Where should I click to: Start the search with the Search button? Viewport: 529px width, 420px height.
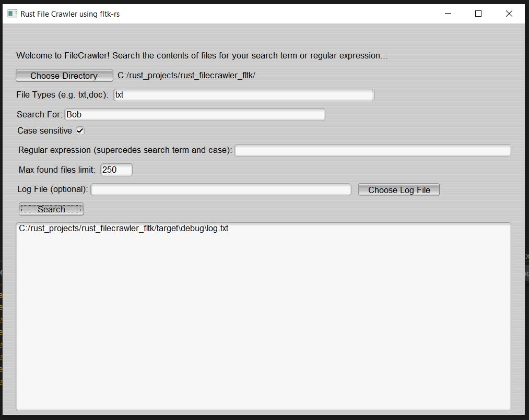[x=51, y=209]
